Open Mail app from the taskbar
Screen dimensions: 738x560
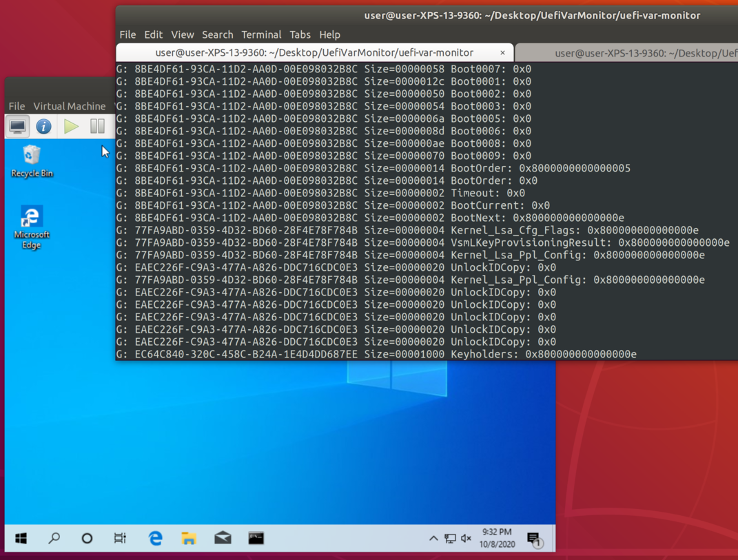pyautogui.click(x=223, y=538)
